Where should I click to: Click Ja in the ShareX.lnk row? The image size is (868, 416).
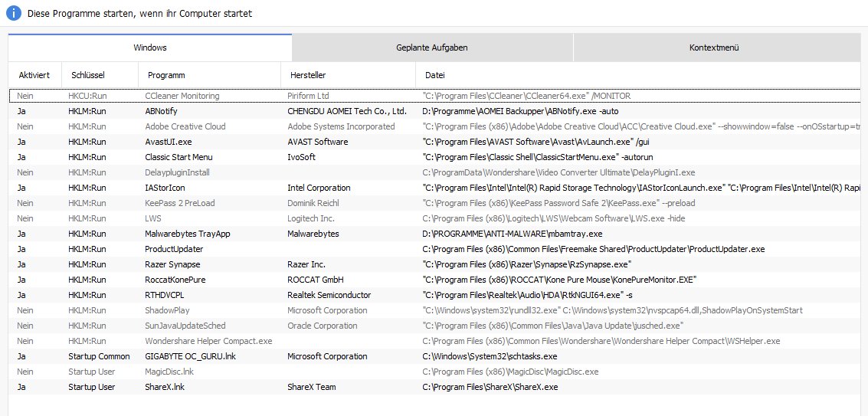pos(21,387)
